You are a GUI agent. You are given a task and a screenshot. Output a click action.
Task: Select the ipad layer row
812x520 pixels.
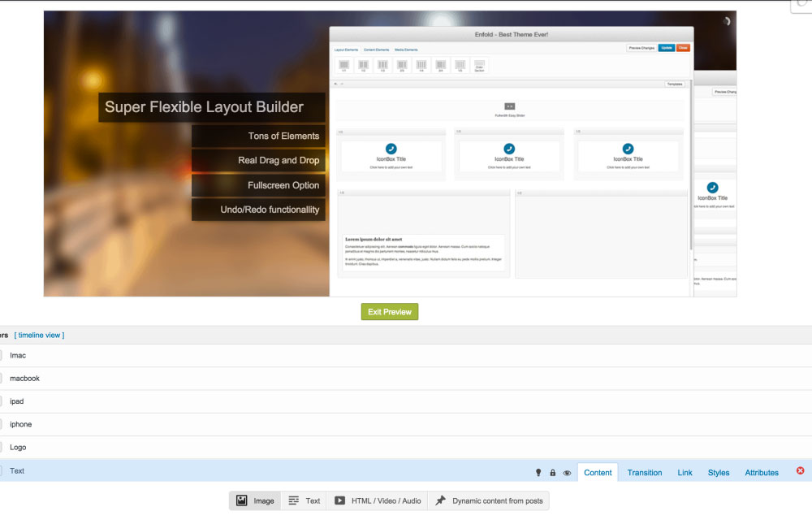[x=406, y=401]
